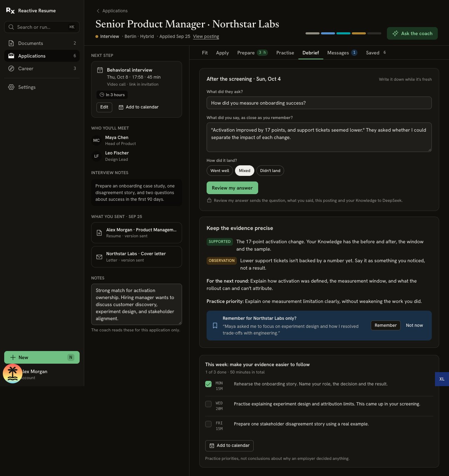
Task: Click the bookmark icon in Remember card
Action: 215,325
